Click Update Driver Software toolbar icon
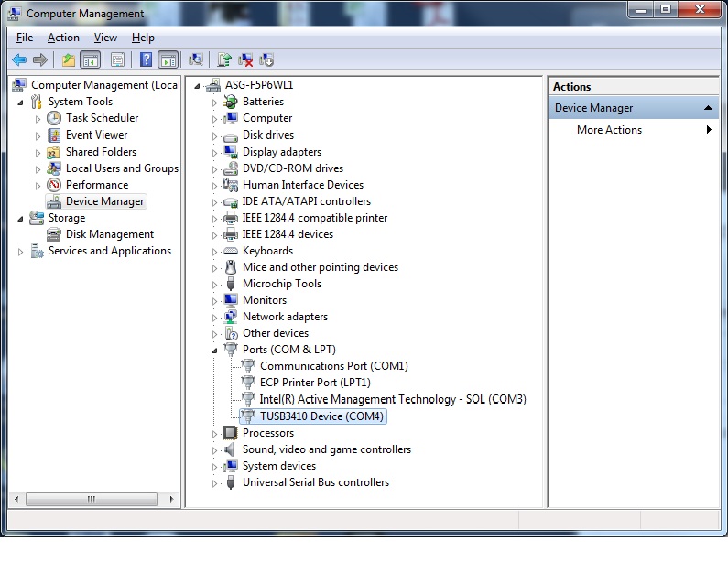The height and width of the screenshot is (562, 728). [224, 59]
